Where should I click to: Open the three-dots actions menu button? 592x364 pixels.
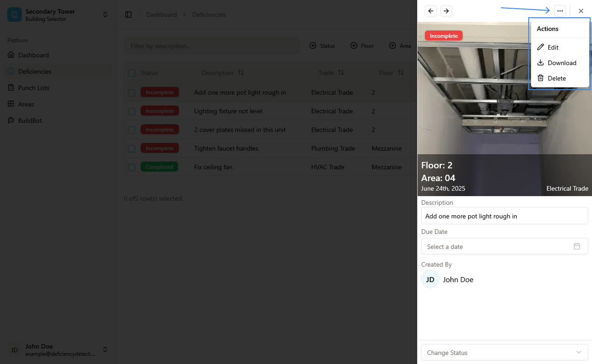point(560,11)
